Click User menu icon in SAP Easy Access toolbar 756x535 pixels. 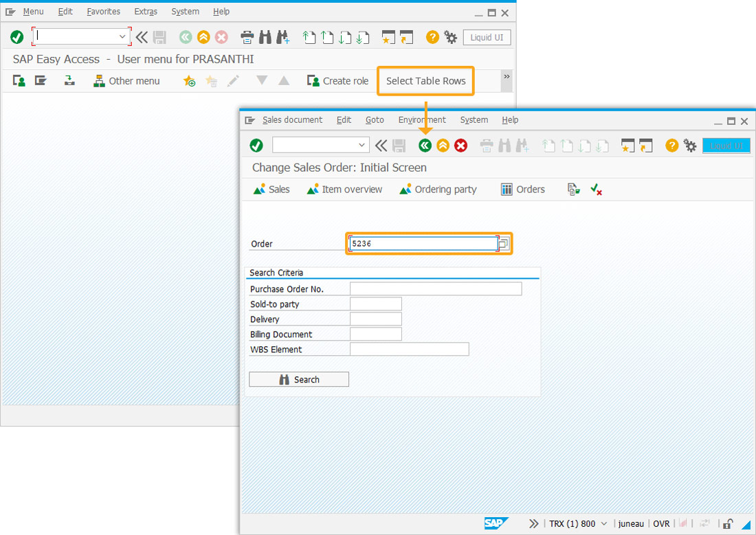pos(19,81)
